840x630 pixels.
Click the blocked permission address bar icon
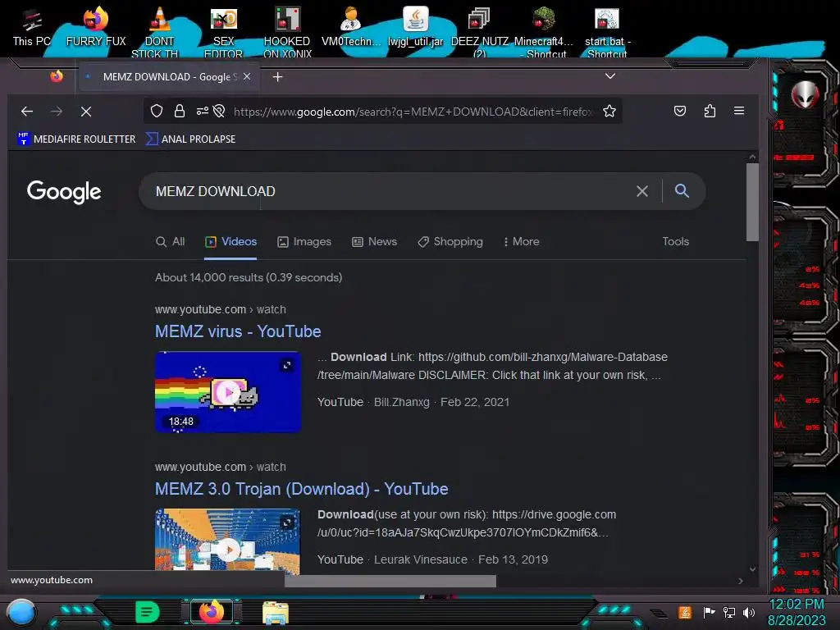point(218,111)
